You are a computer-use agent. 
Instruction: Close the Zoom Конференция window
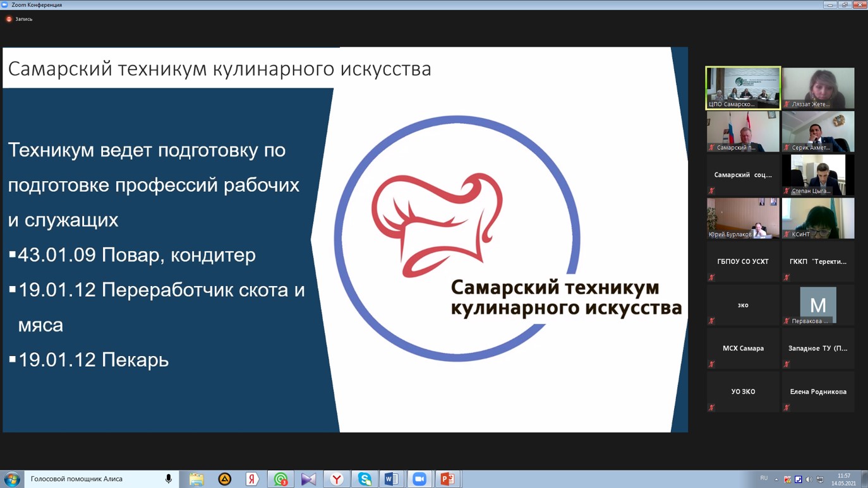(860, 4)
